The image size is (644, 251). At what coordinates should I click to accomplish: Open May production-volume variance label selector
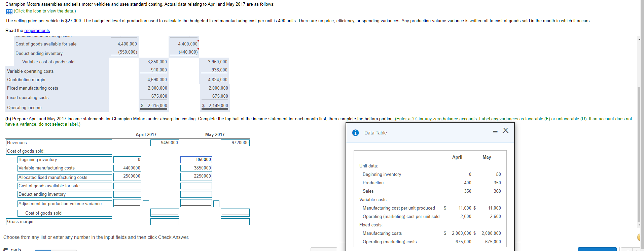pos(216,204)
